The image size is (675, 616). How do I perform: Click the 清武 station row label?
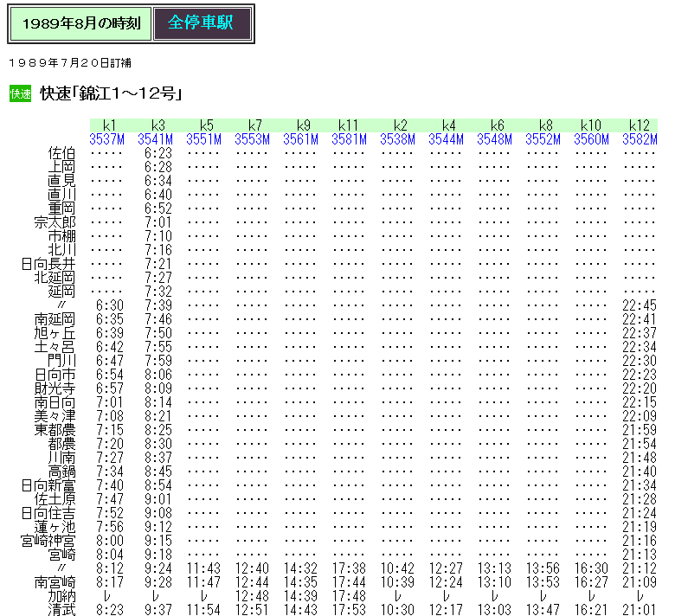(61, 610)
